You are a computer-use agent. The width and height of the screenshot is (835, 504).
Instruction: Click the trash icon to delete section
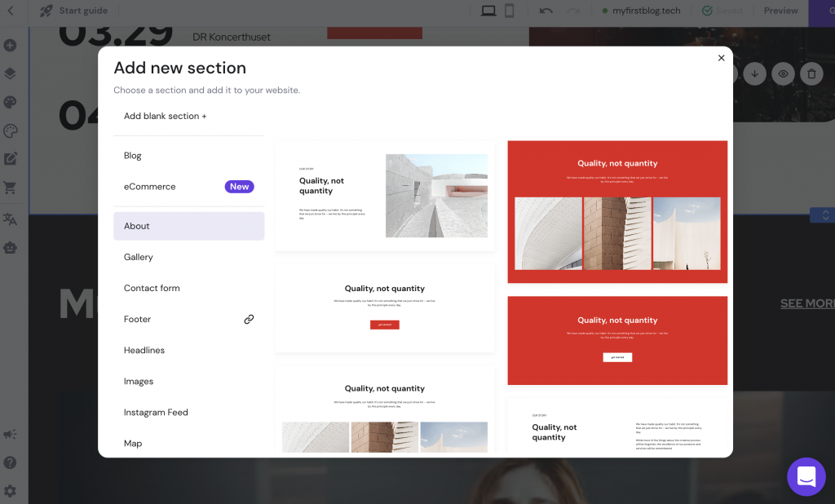tap(811, 74)
